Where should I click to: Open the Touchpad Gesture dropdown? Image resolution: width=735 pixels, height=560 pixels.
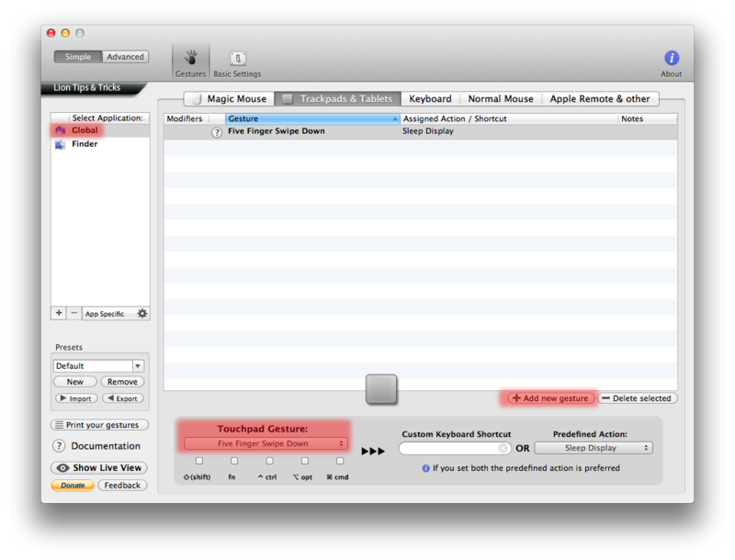click(266, 443)
